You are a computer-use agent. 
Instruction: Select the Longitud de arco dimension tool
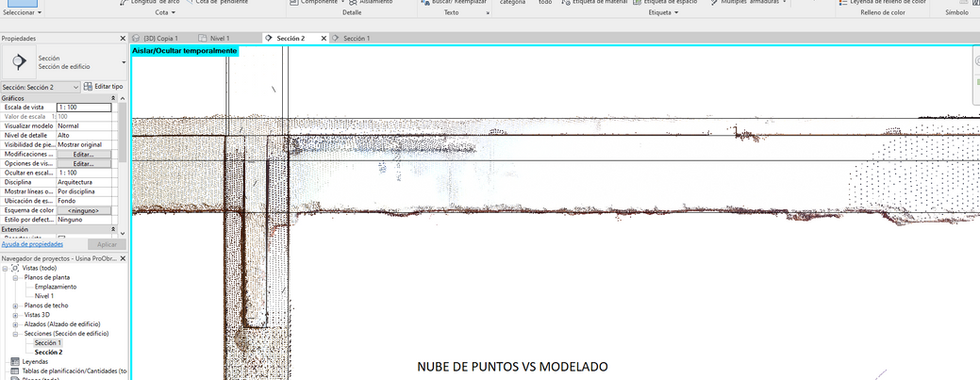point(150,2)
